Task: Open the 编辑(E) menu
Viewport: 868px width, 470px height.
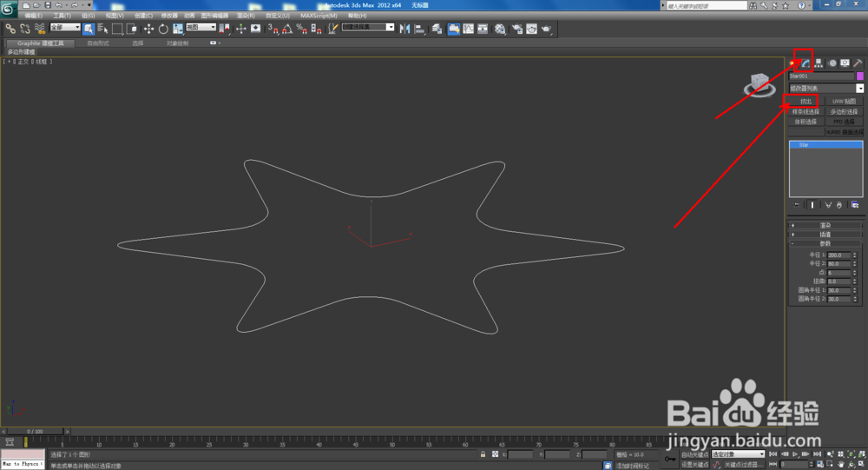Action: (33, 16)
